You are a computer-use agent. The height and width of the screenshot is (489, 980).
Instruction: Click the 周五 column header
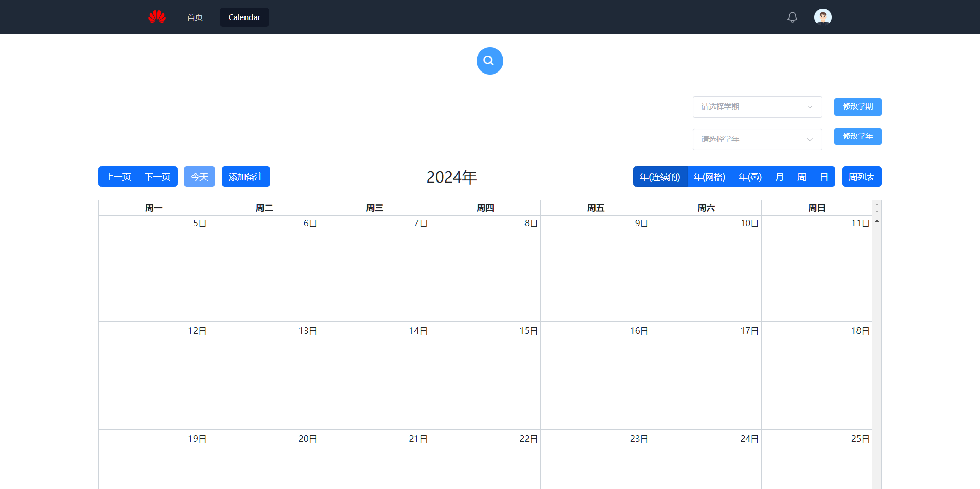[x=596, y=208]
